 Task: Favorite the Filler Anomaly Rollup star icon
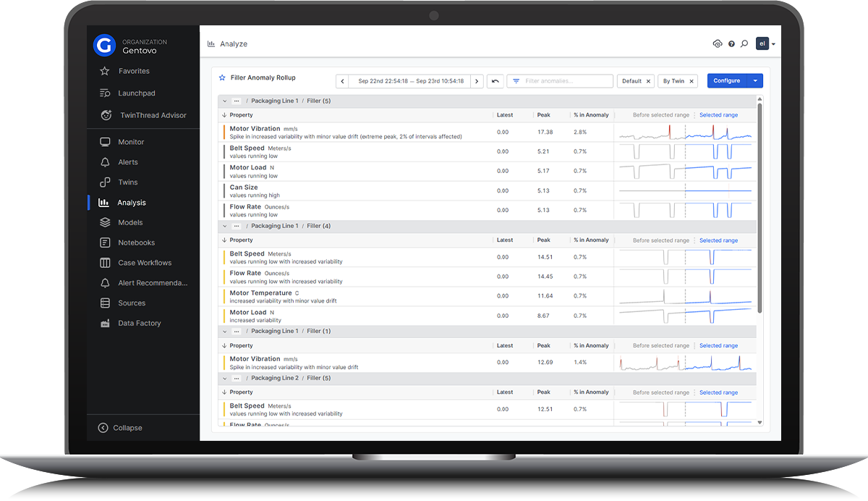pos(223,77)
